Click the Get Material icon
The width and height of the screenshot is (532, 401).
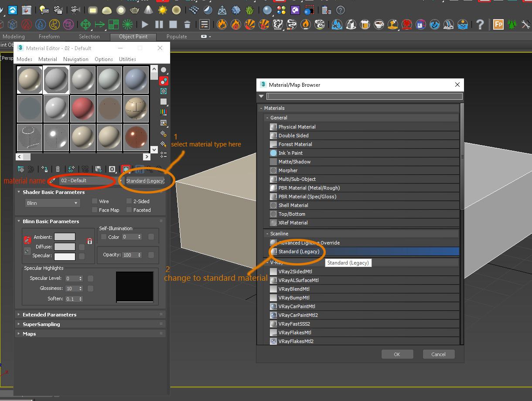coord(20,169)
